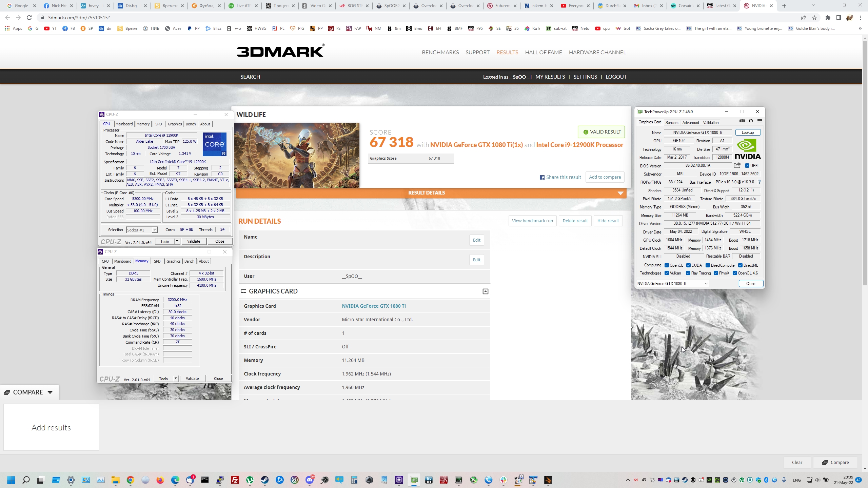Bookmark this page with the star icon
868x488 pixels.
click(x=814, y=18)
